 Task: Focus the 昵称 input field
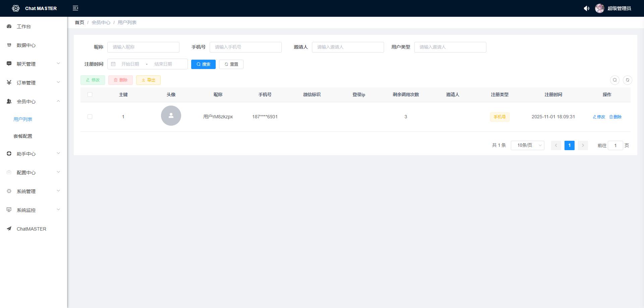pyautogui.click(x=143, y=47)
